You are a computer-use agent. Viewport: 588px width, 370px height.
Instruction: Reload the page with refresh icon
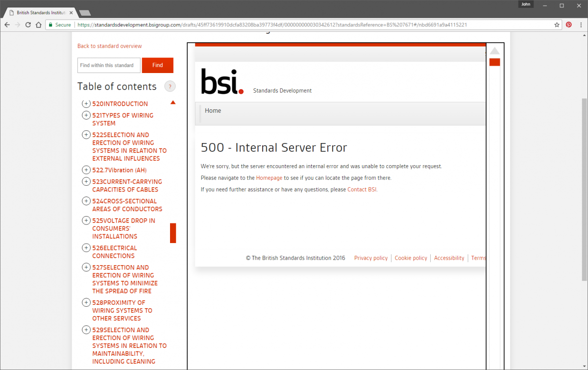tap(28, 25)
